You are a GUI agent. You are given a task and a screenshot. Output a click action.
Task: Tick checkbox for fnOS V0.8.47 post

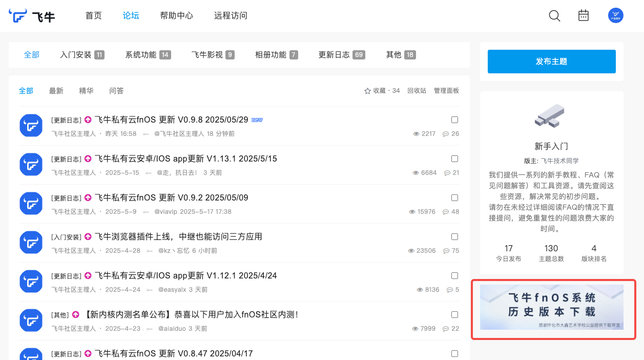pyautogui.click(x=454, y=353)
